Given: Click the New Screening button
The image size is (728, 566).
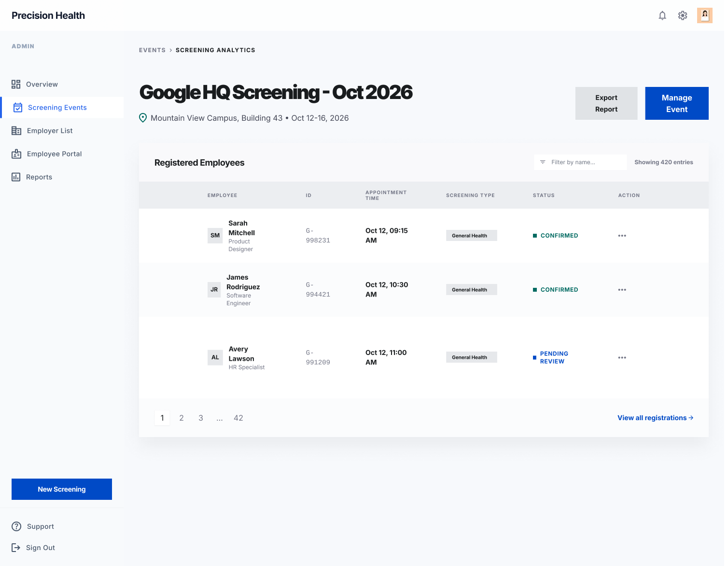Looking at the screenshot, I should pos(62,489).
